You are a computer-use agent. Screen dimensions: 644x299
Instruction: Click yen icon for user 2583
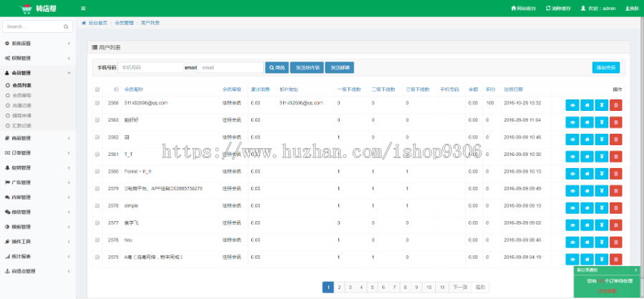pos(601,122)
